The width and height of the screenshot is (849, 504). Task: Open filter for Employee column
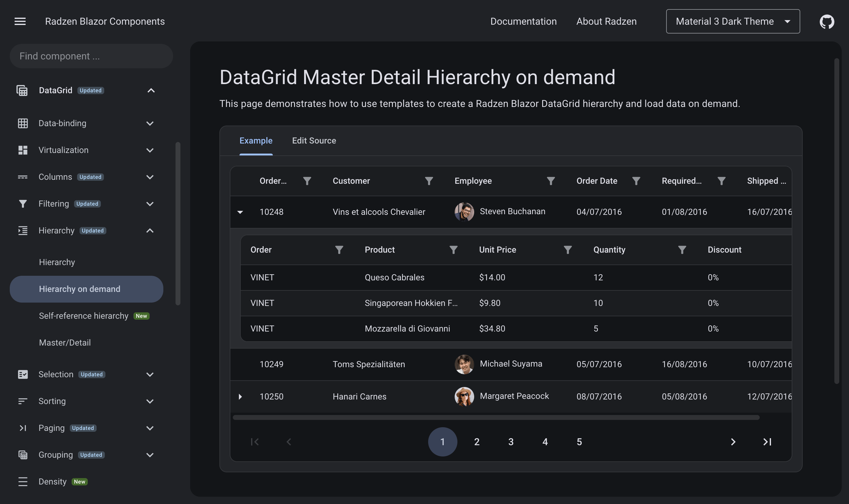pyautogui.click(x=551, y=181)
